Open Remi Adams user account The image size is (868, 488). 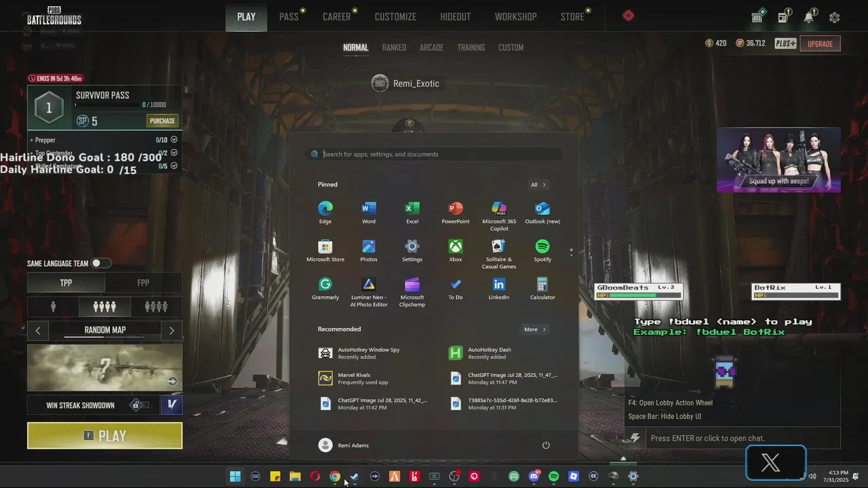pyautogui.click(x=344, y=445)
